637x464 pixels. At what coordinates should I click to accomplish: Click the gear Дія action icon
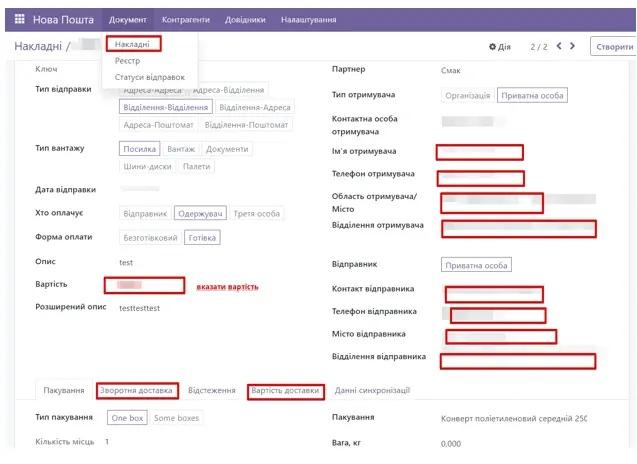click(x=499, y=47)
